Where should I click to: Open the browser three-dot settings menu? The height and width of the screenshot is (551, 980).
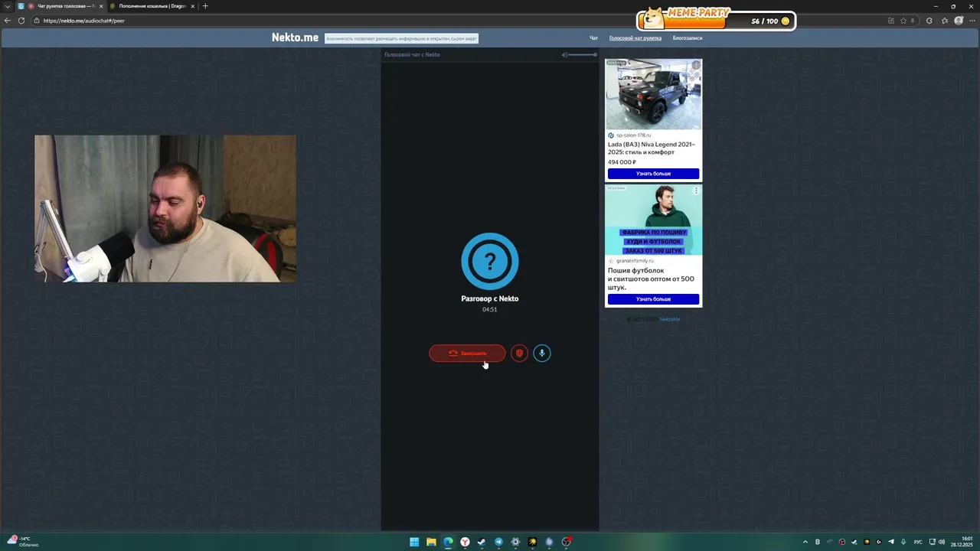[972, 21]
